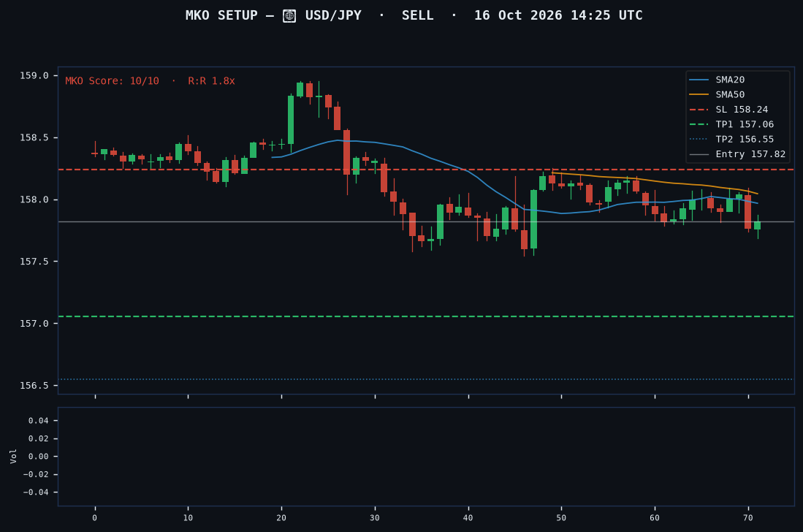Click the orange line swatch beside SMA50
The height and width of the screenshot is (532, 803).
coord(699,95)
